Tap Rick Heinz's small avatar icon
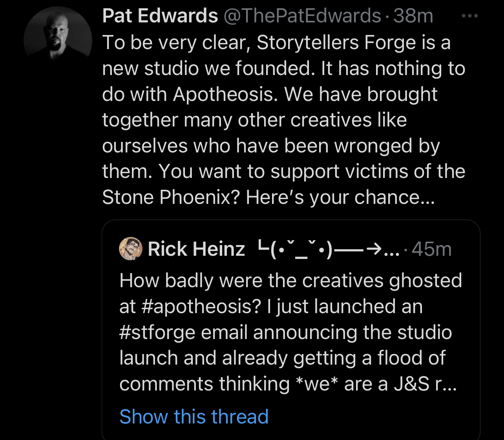Screen dimensions: 504x440 click(131, 249)
